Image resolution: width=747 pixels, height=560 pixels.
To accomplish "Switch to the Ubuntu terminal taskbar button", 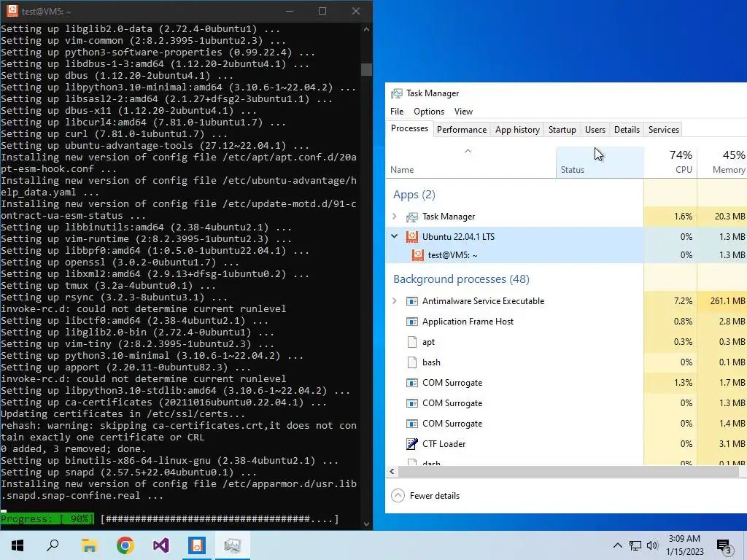I will (197, 545).
